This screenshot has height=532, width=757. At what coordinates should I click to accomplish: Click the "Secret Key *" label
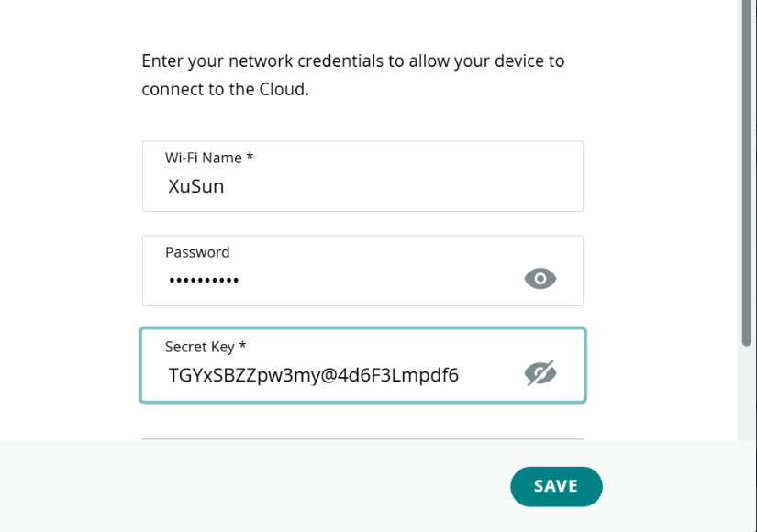206,347
